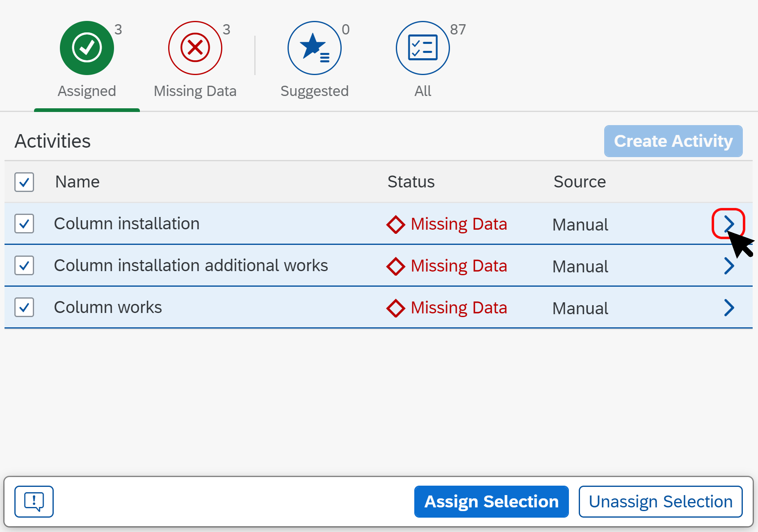758x532 pixels.
Task: Click 'Manual' source in Column installation row
Action: pos(580,225)
